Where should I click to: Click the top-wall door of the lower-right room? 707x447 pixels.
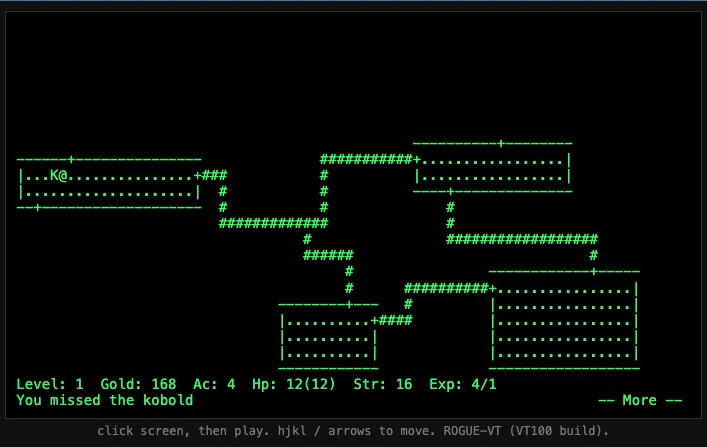(594, 271)
